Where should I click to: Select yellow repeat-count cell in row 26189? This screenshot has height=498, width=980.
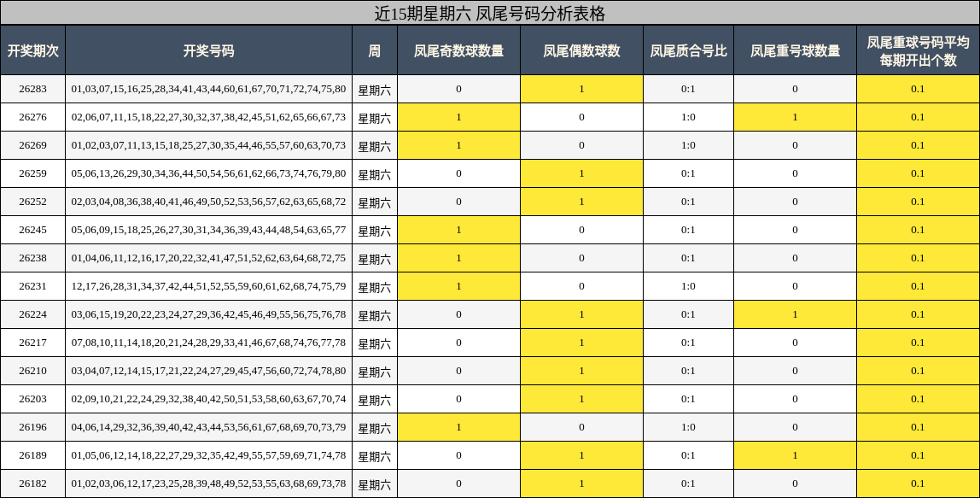pos(795,454)
